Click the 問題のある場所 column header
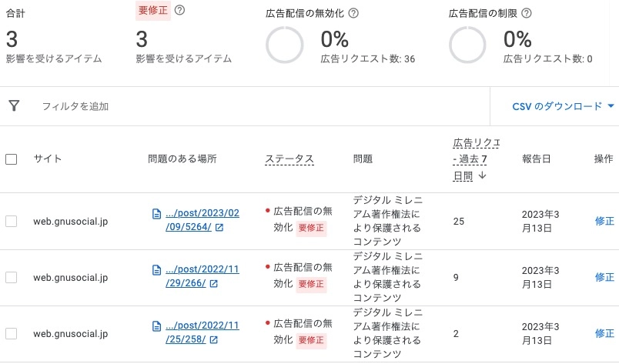619x364 pixels. click(182, 159)
